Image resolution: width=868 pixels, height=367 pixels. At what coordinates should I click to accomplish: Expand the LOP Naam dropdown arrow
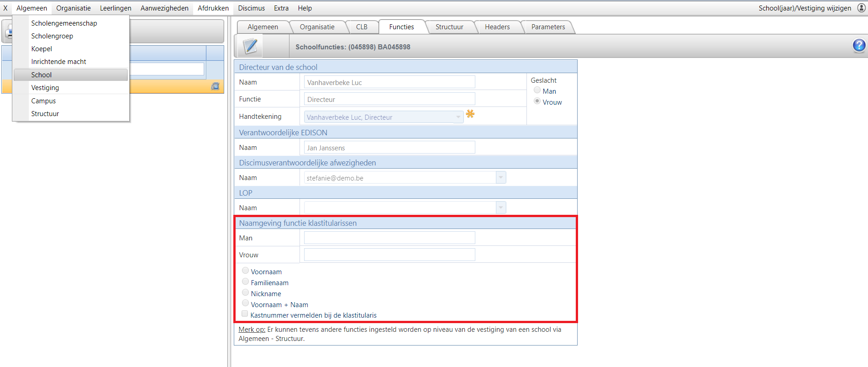(x=501, y=207)
